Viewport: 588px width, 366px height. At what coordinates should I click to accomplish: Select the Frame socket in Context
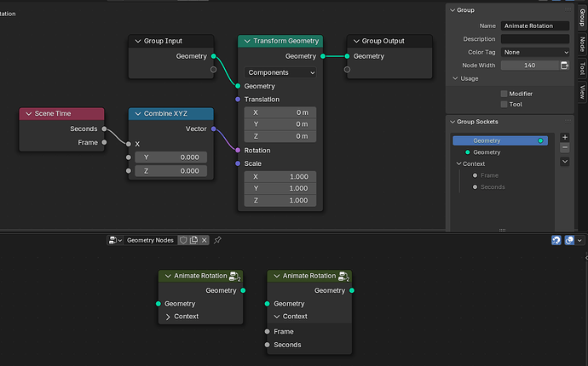click(489, 175)
